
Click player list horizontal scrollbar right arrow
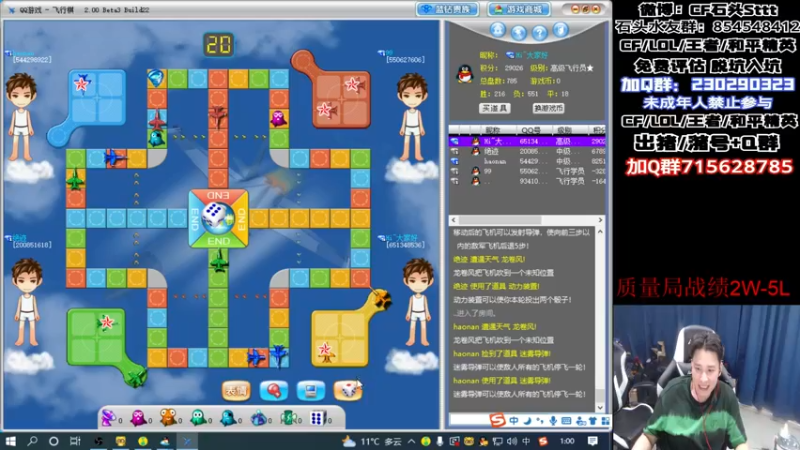tap(600, 220)
